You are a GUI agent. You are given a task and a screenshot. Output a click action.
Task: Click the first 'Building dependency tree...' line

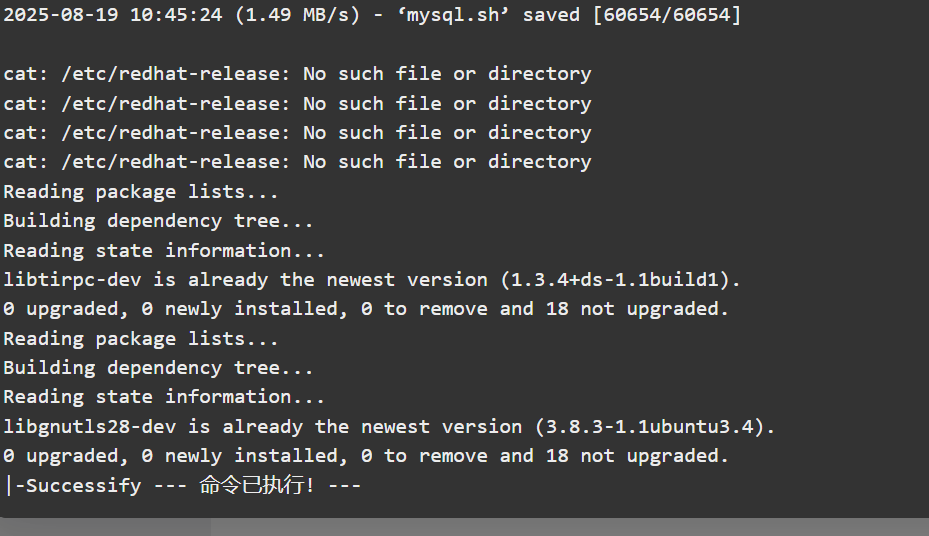[x=158, y=221]
